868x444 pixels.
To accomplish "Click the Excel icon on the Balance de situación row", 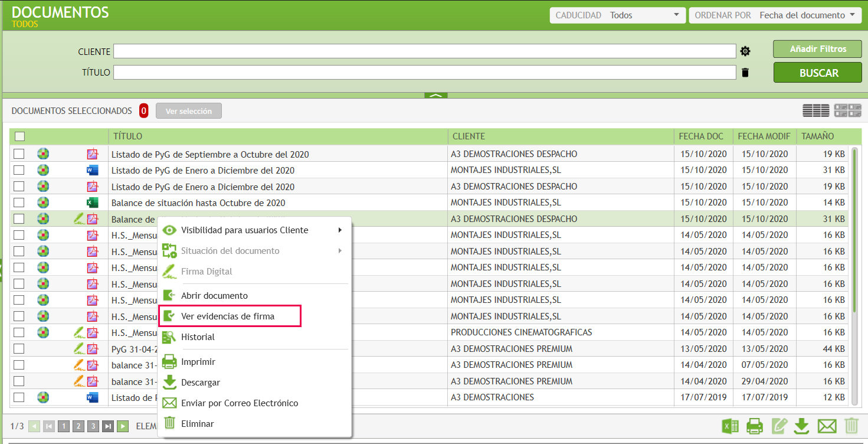I will tap(92, 203).
